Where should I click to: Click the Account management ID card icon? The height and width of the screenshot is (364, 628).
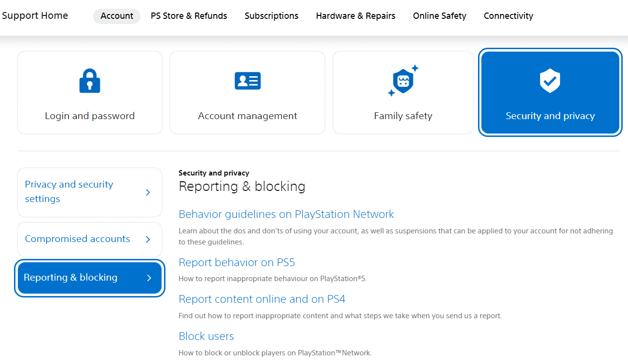coord(247,81)
